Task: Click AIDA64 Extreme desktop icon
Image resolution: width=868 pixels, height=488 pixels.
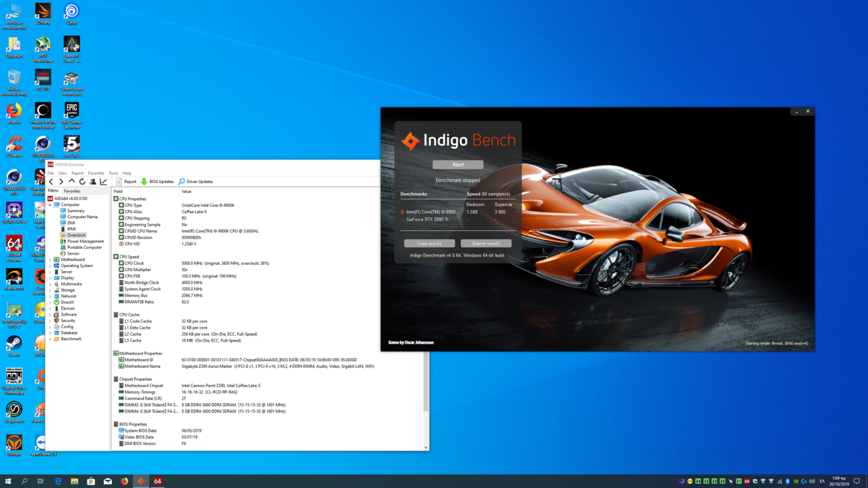Action: tap(14, 249)
